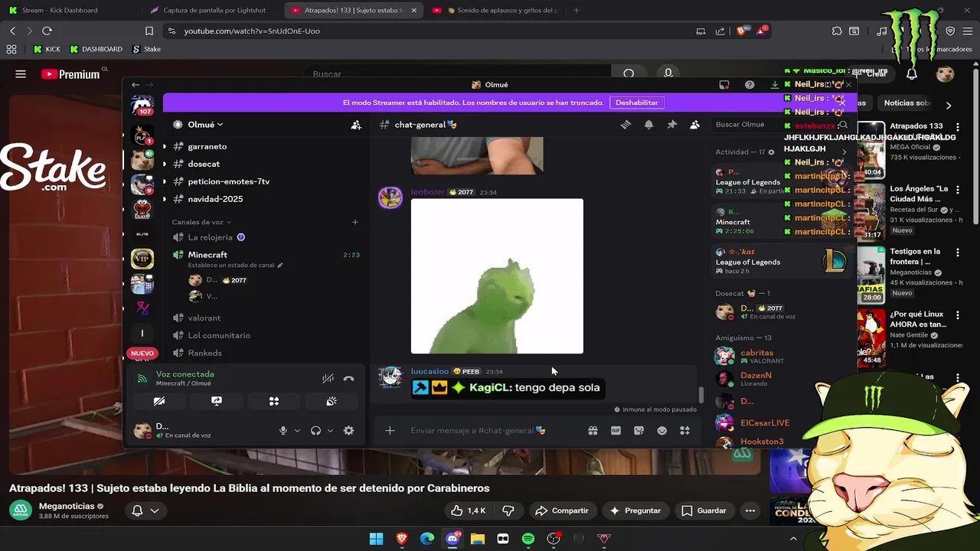
Task: Mute the Discord microphone
Action: [283, 431]
